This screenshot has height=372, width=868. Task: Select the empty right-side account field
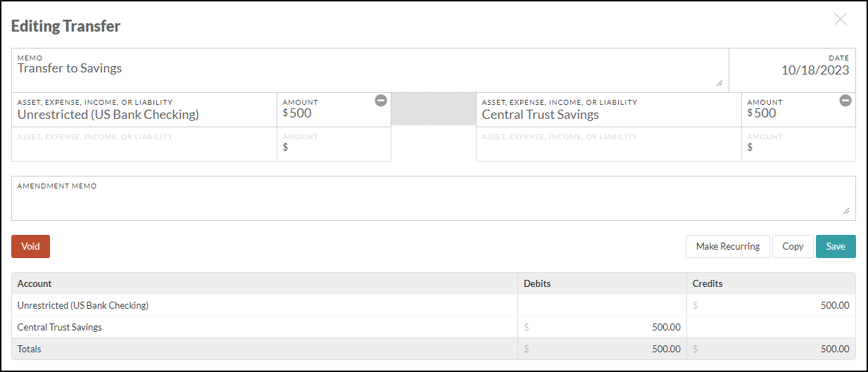(609, 144)
